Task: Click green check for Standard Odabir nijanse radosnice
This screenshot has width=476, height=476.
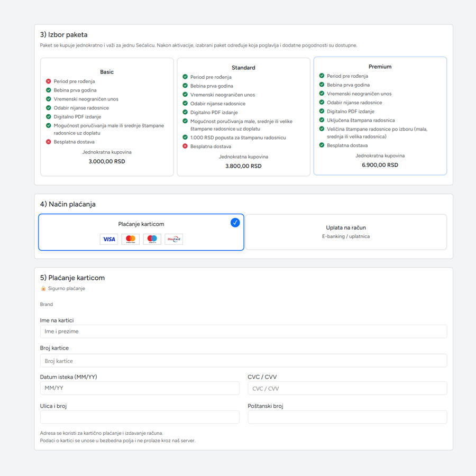Action: coord(185,103)
